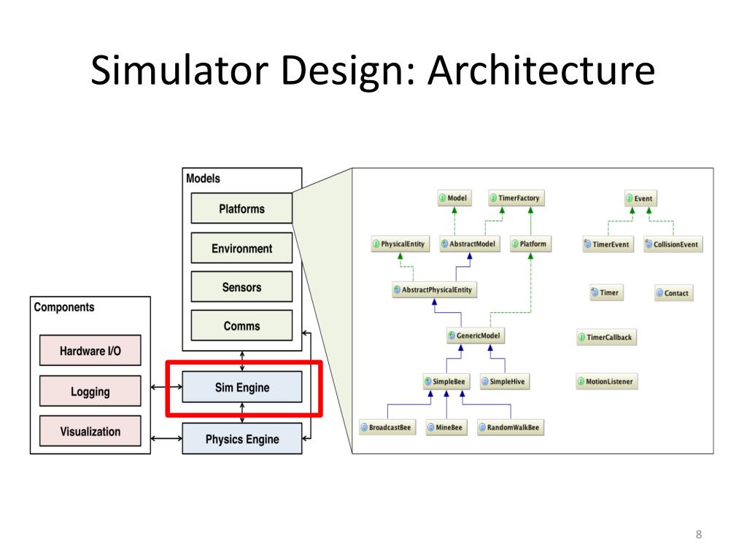Select the Hardware I/O component
The height and width of the screenshot is (560, 747).
click(x=90, y=351)
